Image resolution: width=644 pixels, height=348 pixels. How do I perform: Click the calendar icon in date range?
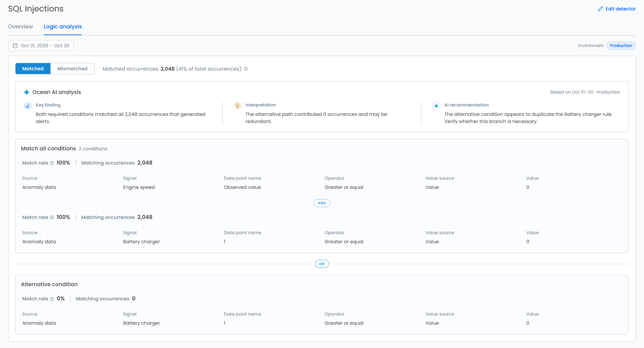point(15,46)
